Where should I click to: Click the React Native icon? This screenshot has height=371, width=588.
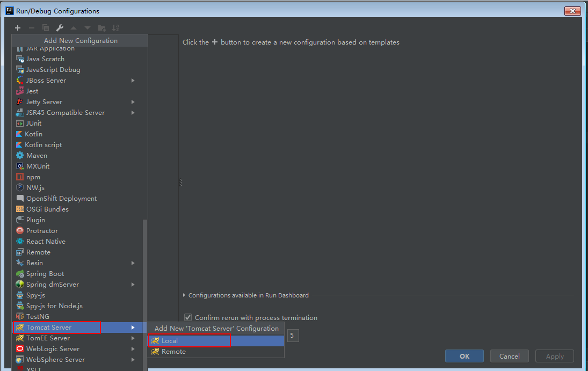click(x=20, y=242)
